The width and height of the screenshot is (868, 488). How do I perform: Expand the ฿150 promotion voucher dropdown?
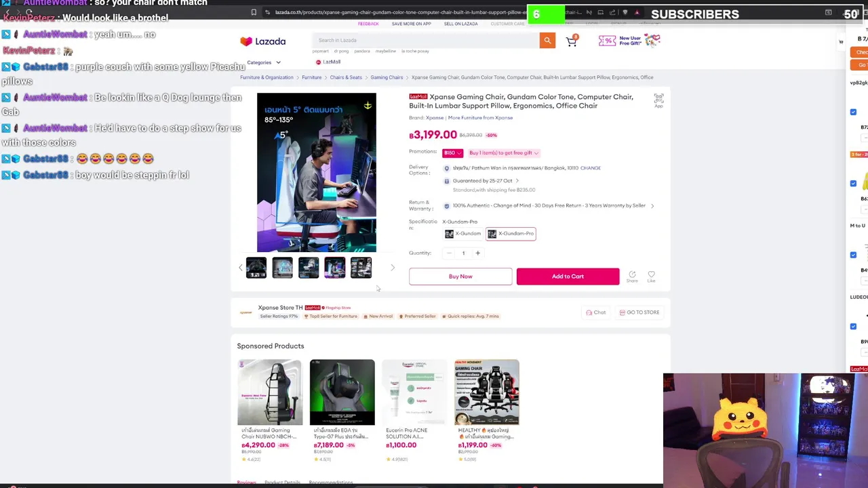pyautogui.click(x=452, y=153)
